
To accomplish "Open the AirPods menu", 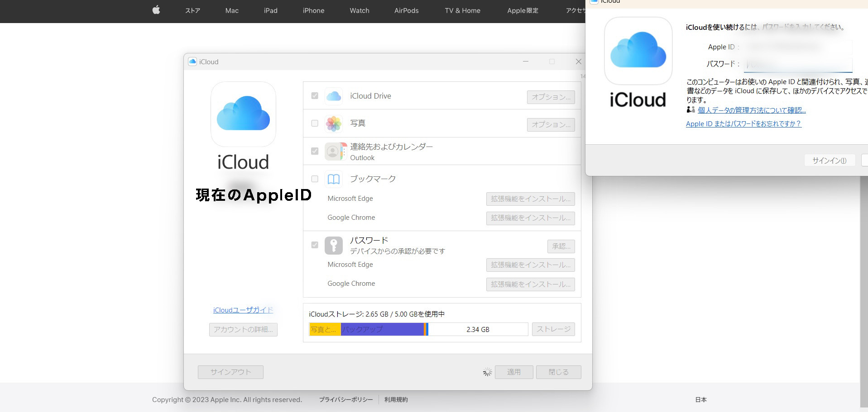I will pos(406,10).
